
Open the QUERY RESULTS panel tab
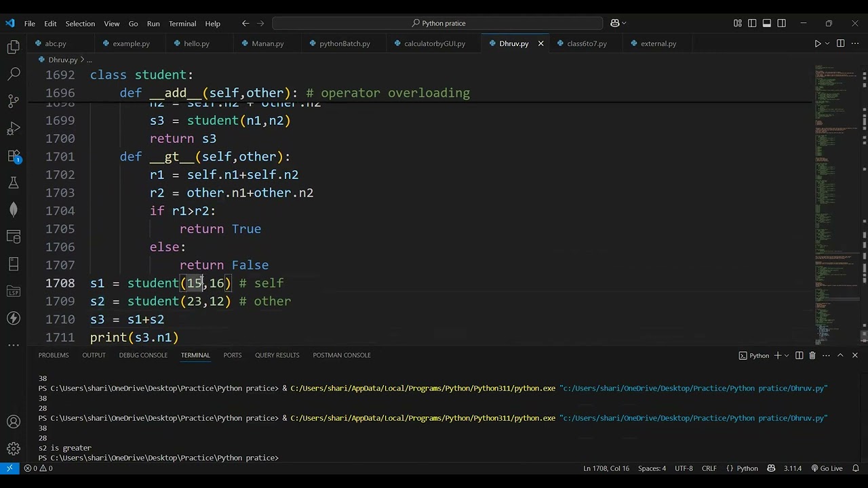pos(277,355)
